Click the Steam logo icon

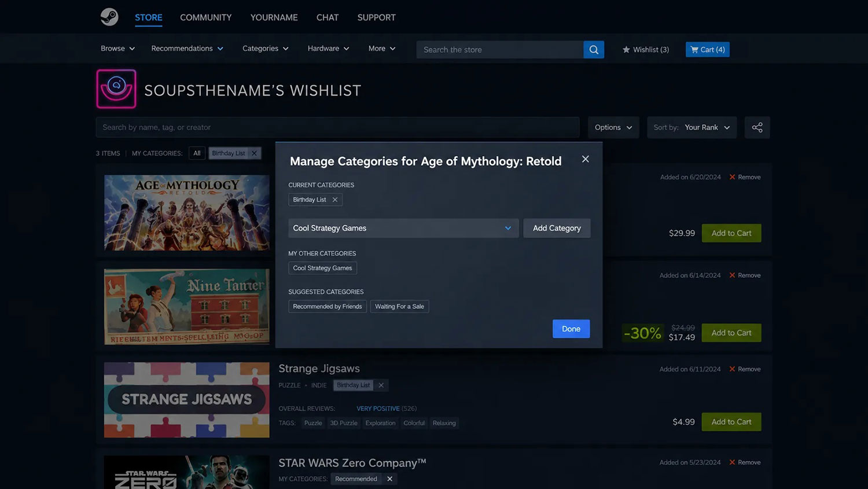109,17
